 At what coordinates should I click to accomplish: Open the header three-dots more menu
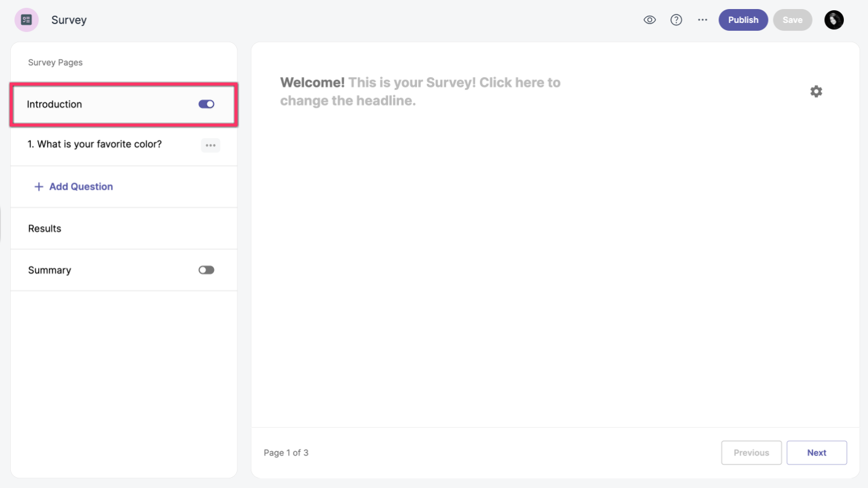[x=702, y=20]
